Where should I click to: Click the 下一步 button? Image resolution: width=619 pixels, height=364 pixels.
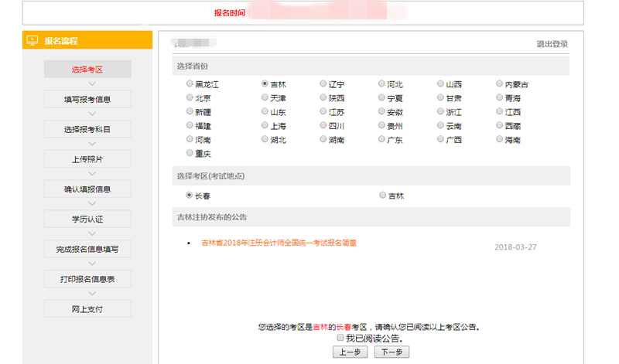tap(392, 352)
